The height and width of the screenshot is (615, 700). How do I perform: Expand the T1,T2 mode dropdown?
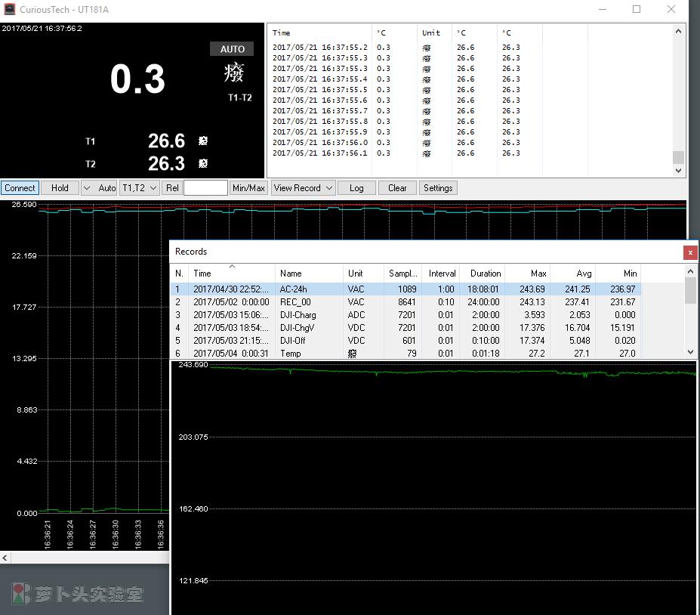click(x=140, y=188)
